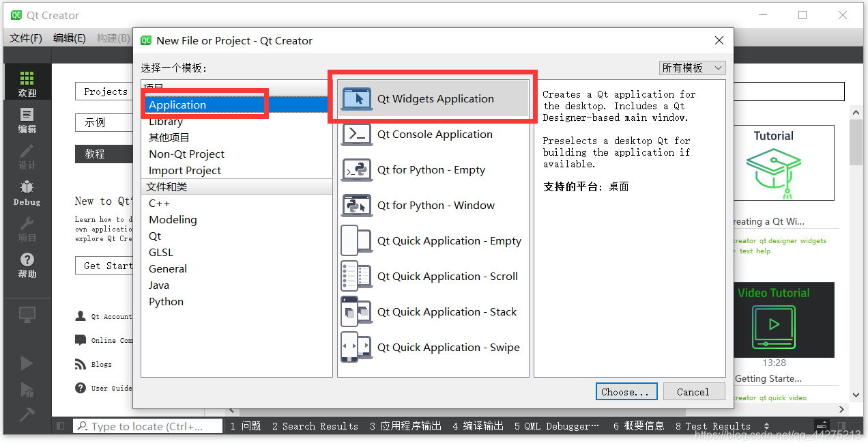Select Qt Quick Application - Swipe

click(433, 348)
